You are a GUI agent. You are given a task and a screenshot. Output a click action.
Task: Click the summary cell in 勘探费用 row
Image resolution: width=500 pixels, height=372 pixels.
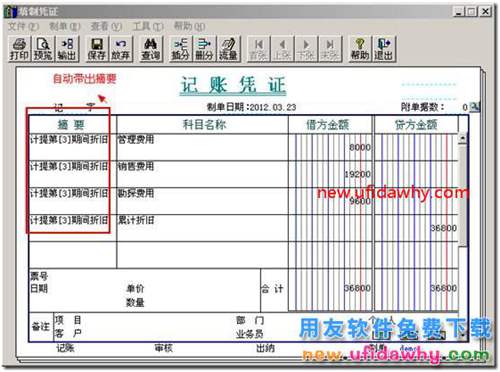(x=73, y=201)
